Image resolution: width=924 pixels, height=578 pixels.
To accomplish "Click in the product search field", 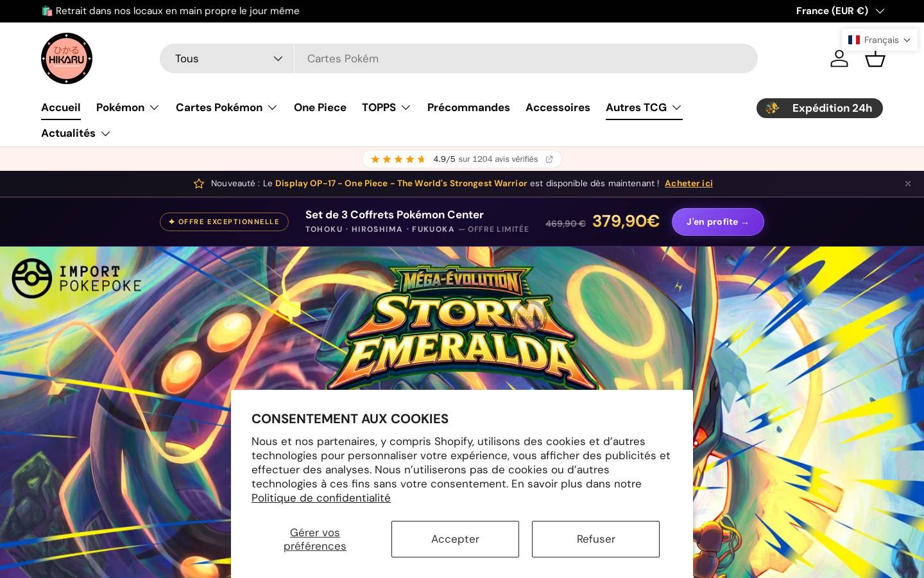I will (x=526, y=58).
